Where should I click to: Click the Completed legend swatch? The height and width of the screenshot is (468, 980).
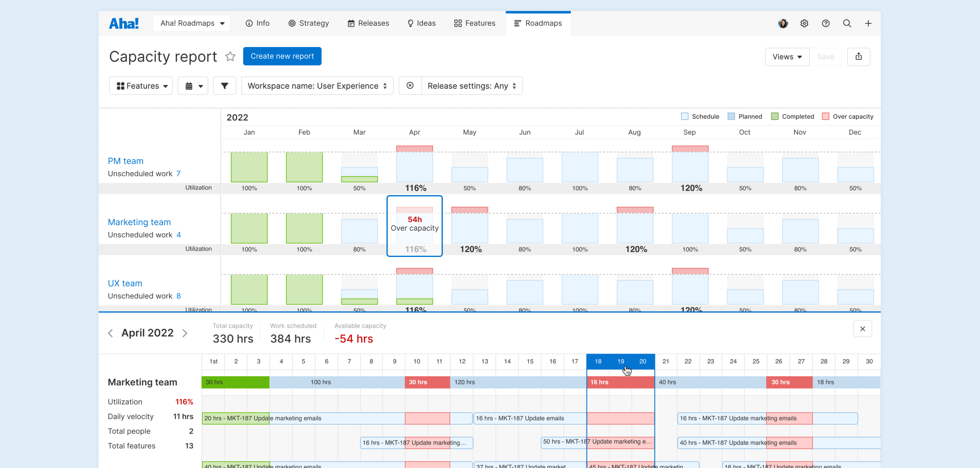coord(775,116)
